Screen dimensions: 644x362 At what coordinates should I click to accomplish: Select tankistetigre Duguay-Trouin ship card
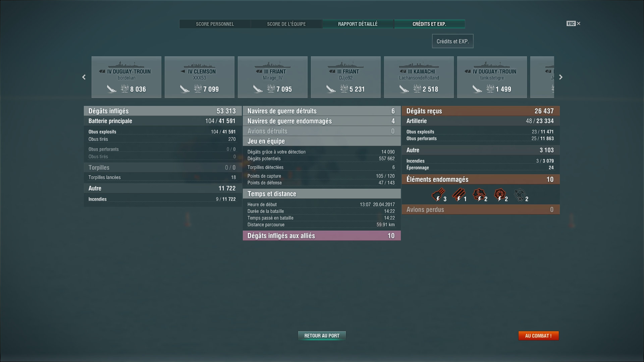(492, 77)
